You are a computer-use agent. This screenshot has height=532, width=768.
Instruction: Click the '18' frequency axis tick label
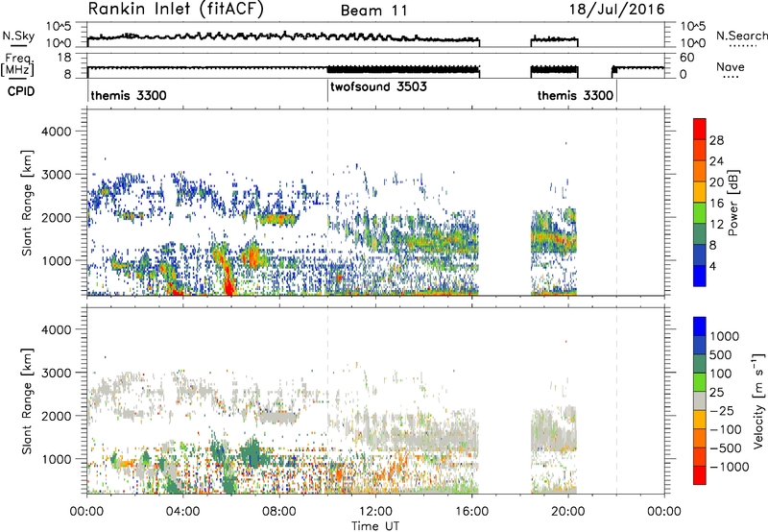point(64,58)
